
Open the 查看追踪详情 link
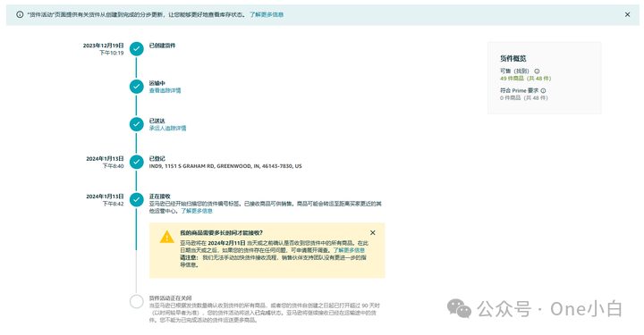[165, 90]
